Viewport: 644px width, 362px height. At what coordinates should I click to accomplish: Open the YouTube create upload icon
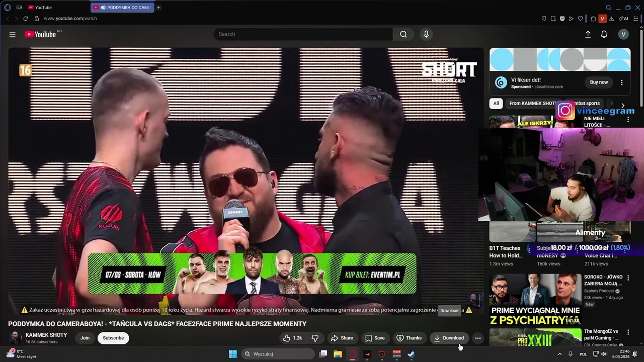(588, 34)
